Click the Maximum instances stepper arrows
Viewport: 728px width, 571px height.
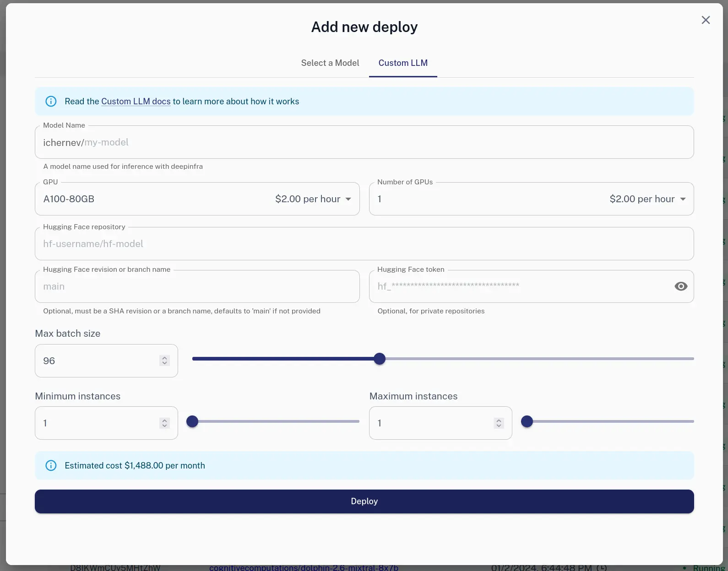tap(499, 423)
